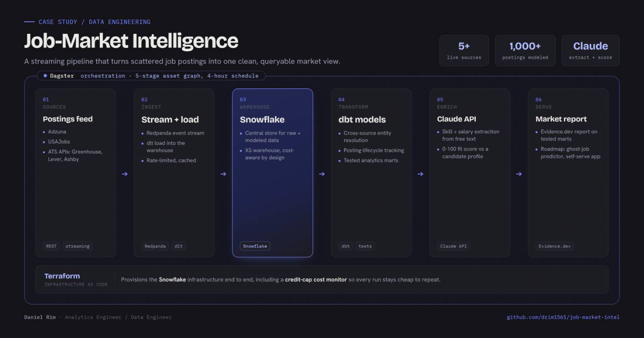Select the streaming pipeline subtitle sentence
This screenshot has width=644, height=338.
tap(182, 61)
